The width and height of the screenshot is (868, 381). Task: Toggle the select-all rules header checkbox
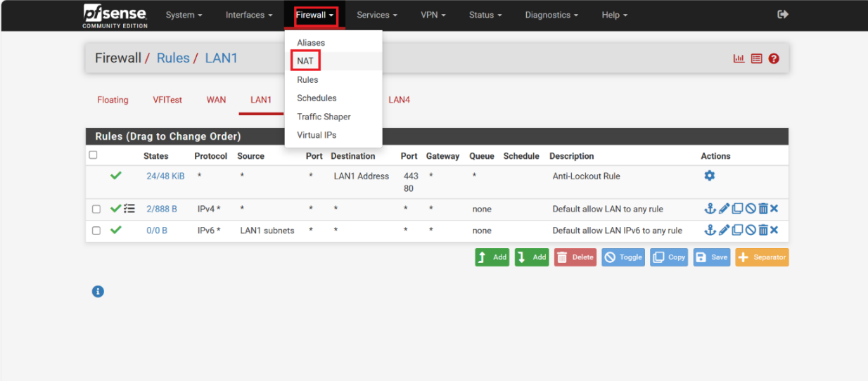93,155
